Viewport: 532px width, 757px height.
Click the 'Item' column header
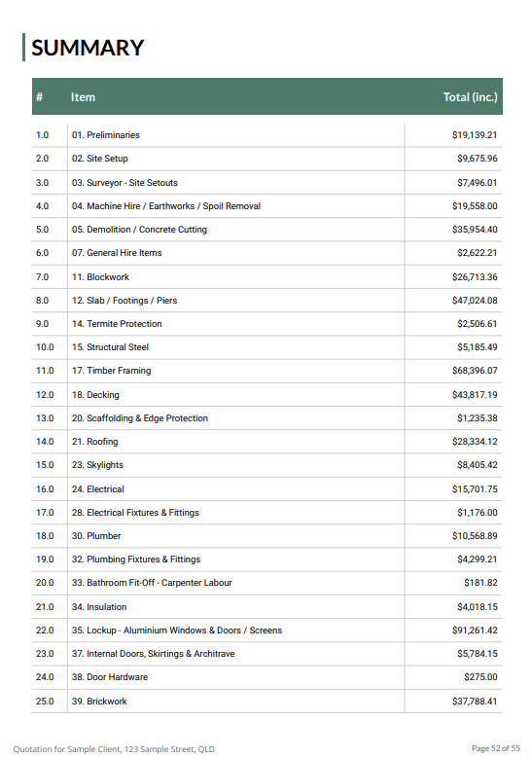[83, 97]
